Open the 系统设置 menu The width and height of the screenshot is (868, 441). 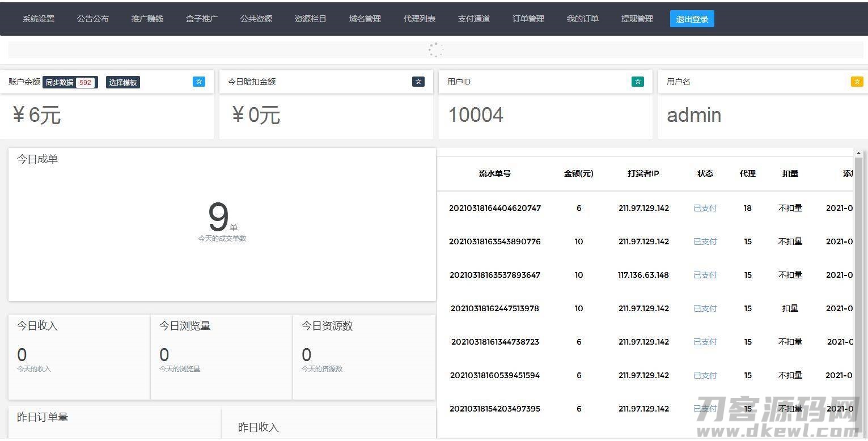click(x=38, y=19)
